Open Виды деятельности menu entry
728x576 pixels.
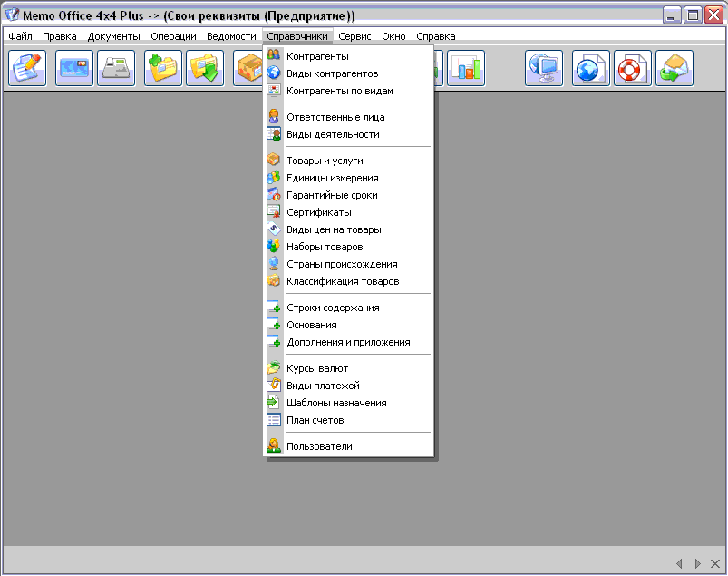tap(349, 134)
